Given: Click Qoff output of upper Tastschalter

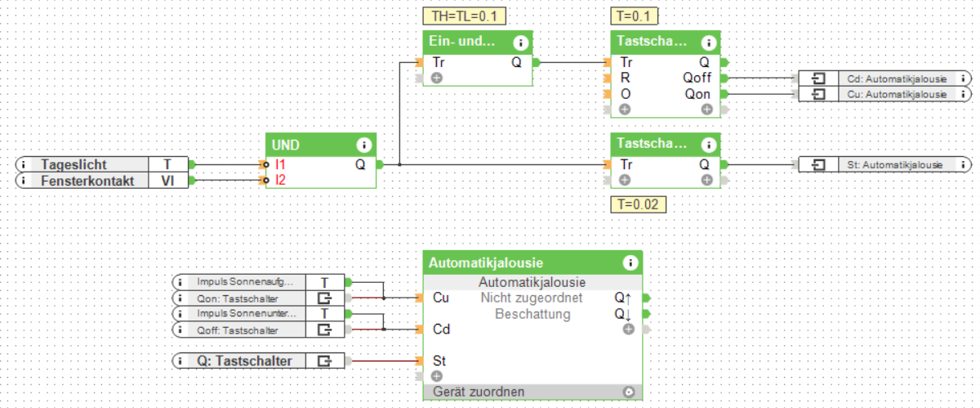Looking at the screenshot, I should (x=697, y=78).
